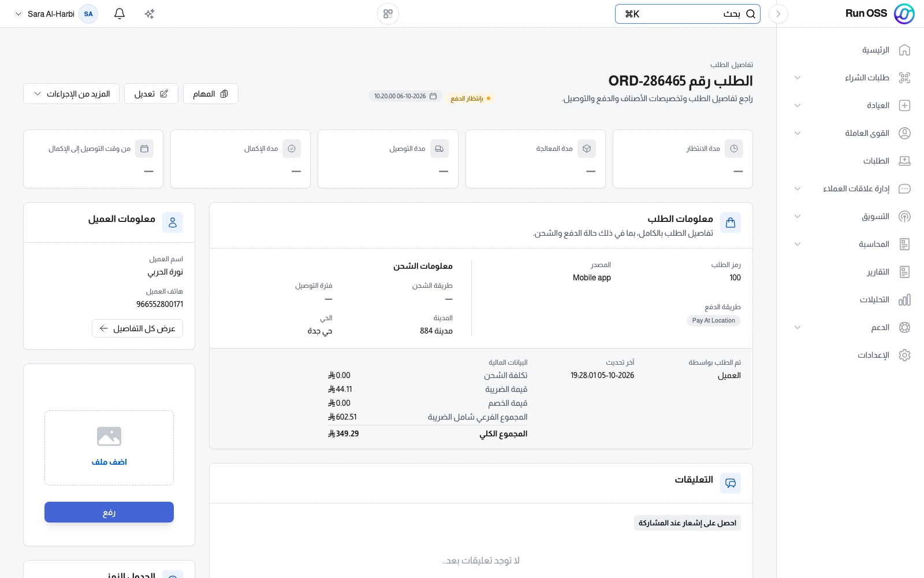This screenshot has width=924, height=578.
Task: Click اضف ملف upload area
Action: tap(109, 448)
